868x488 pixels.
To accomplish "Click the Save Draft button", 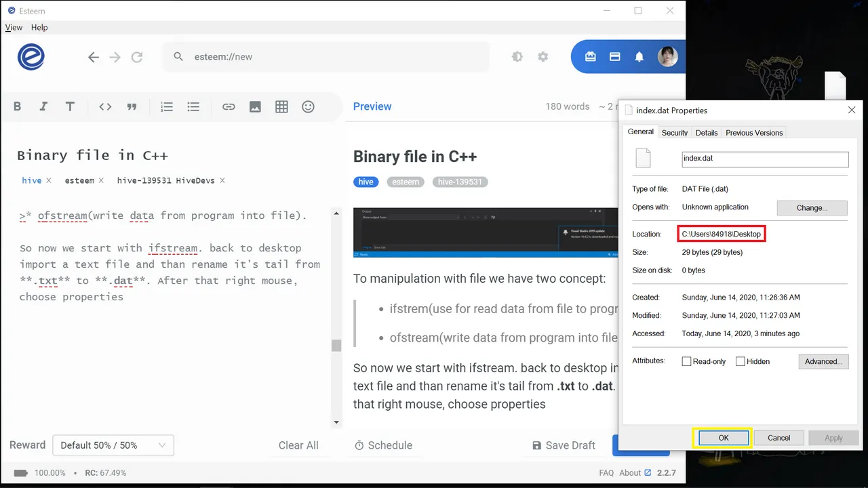I will tap(564, 445).
